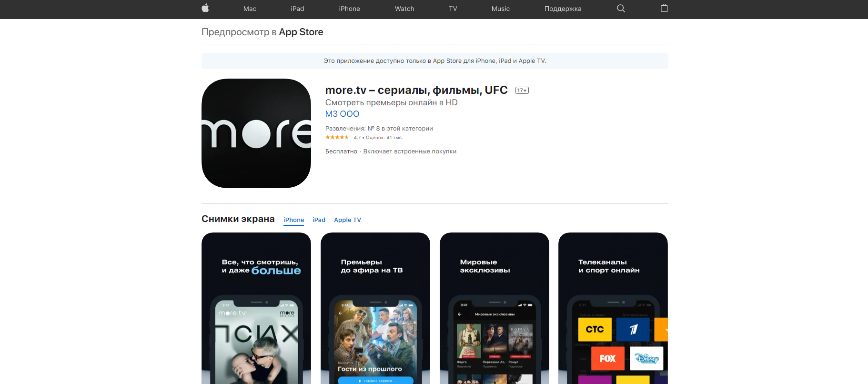868x384 pixels.
Task: Open the Поддержка menu item
Action: click(563, 9)
